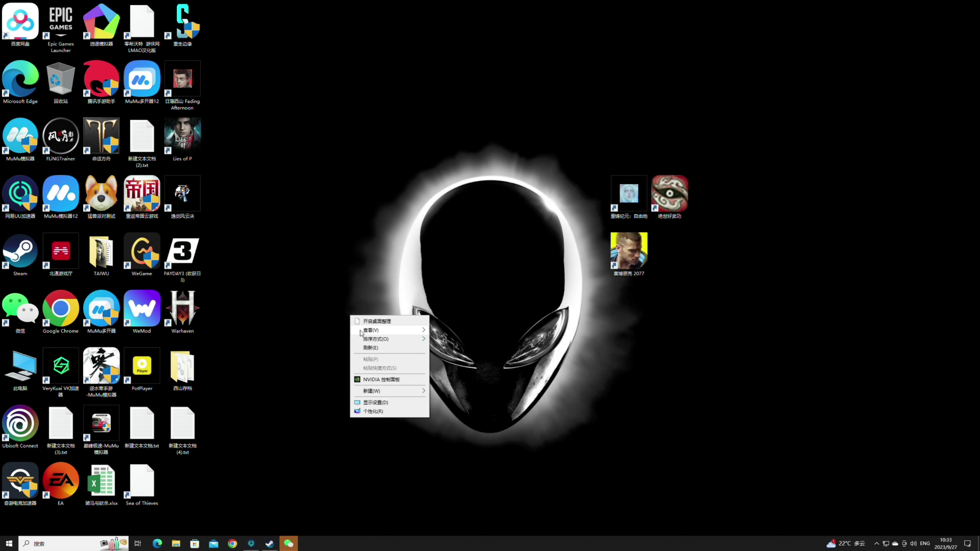
Task: Open 显示设置(D) from the context menu
Action: coord(389,402)
